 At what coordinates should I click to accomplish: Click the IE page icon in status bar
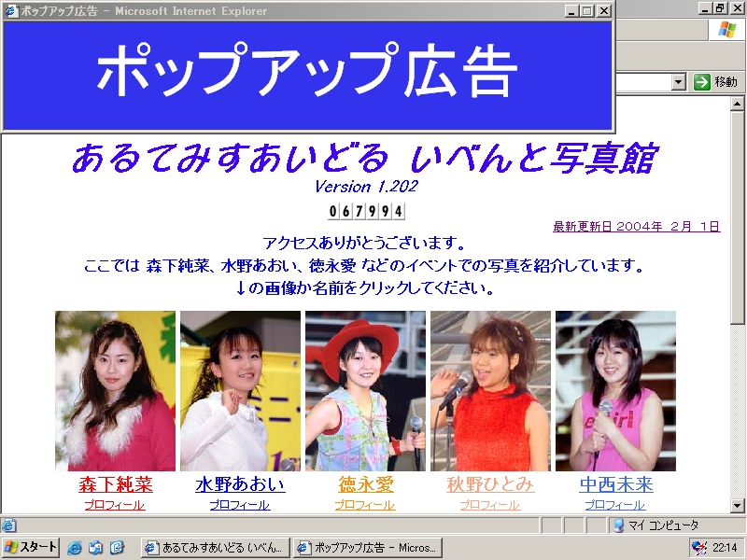8,525
